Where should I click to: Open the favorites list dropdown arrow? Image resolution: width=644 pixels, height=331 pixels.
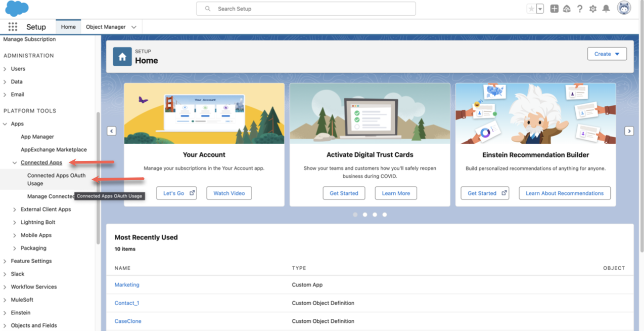click(540, 9)
